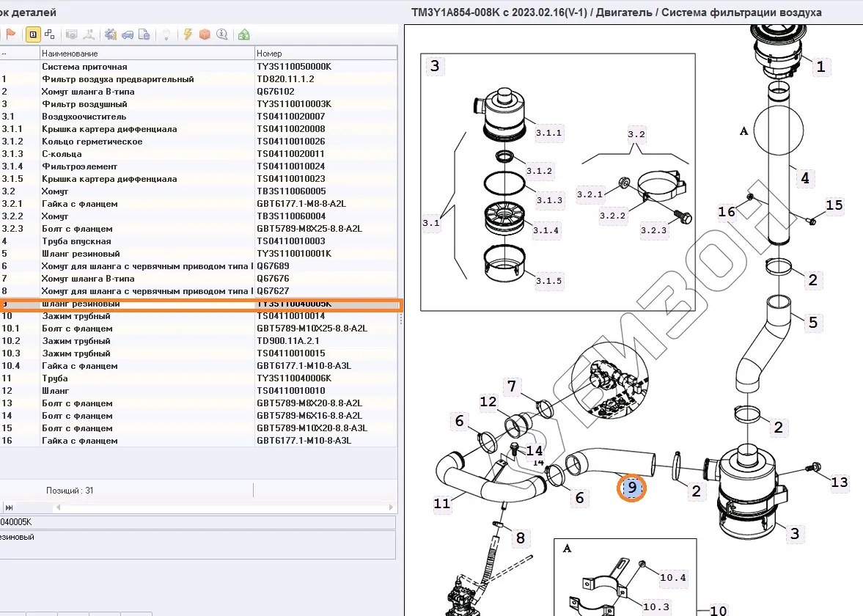
Task: Open the info speech bubble icon
Action: click(x=221, y=34)
